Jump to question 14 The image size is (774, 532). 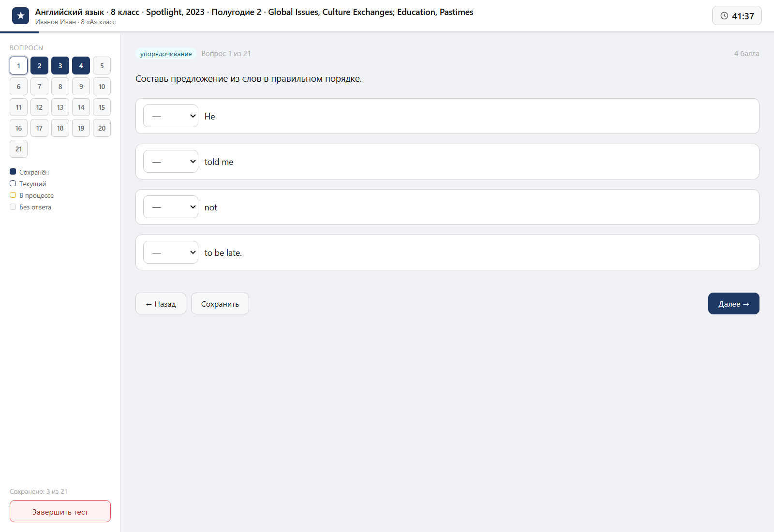click(81, 107)
